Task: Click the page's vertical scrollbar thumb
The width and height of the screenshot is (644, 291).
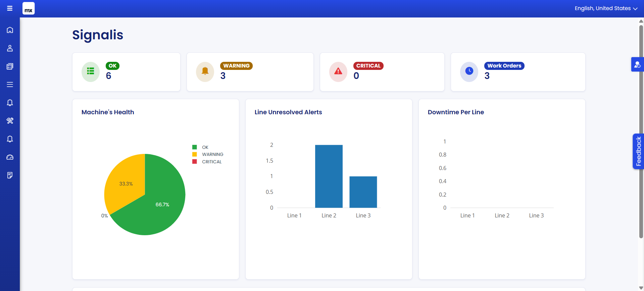Action: [x=641, y=132]
